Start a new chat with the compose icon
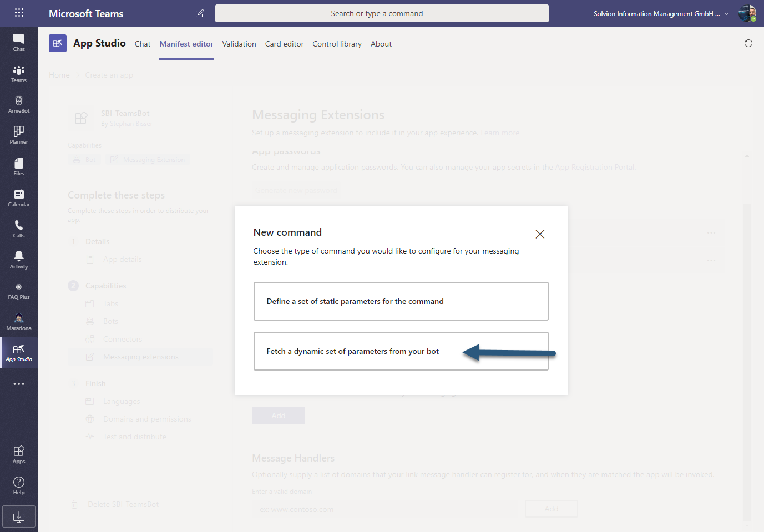The image size is (764, 532). point(200,13)
